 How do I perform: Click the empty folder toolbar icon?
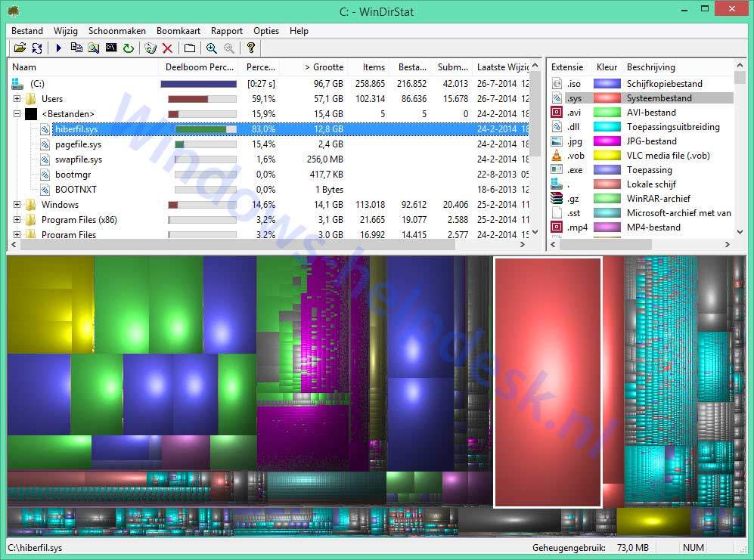tap(190, 48)
